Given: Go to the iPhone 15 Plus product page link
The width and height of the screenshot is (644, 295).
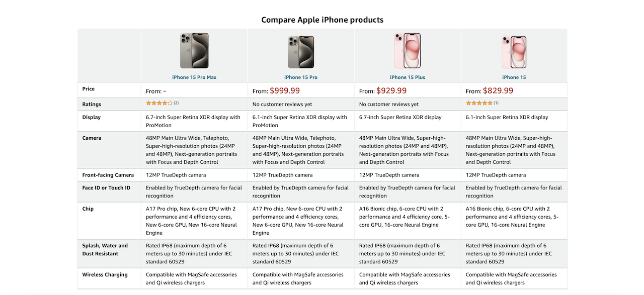Looking at the screenshot, I should [x=408, y=77].
